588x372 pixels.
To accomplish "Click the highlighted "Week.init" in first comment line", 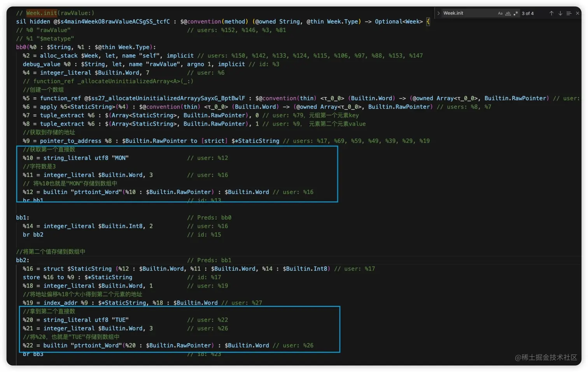I will tap(42, 13).
